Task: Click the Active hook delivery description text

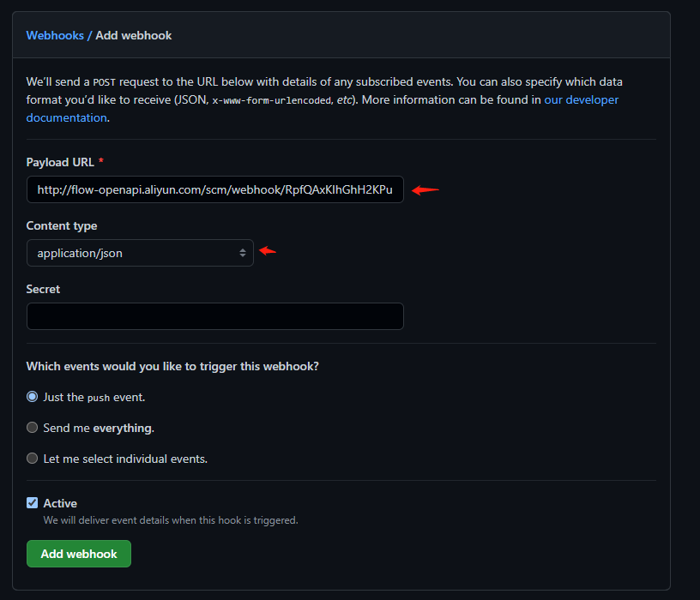Action: click(171, 520)
